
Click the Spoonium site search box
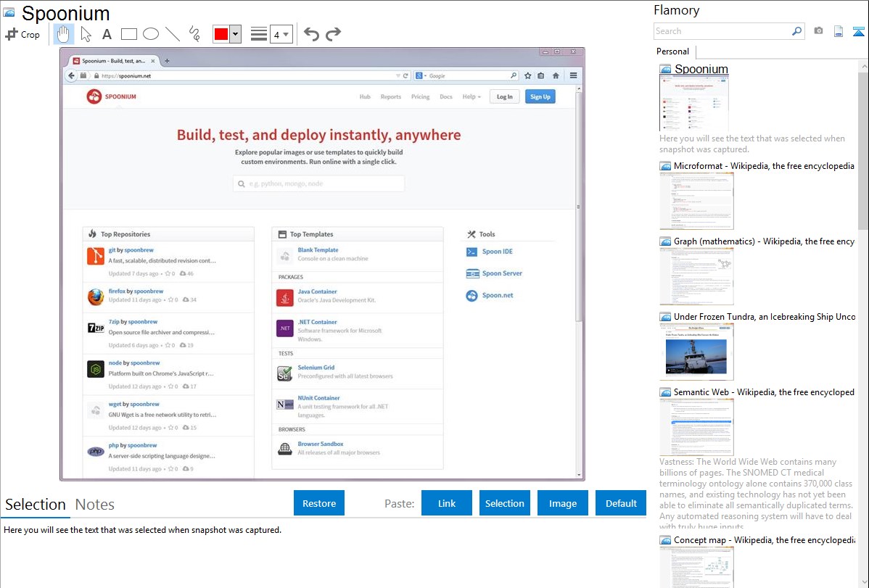click(318, 183)
